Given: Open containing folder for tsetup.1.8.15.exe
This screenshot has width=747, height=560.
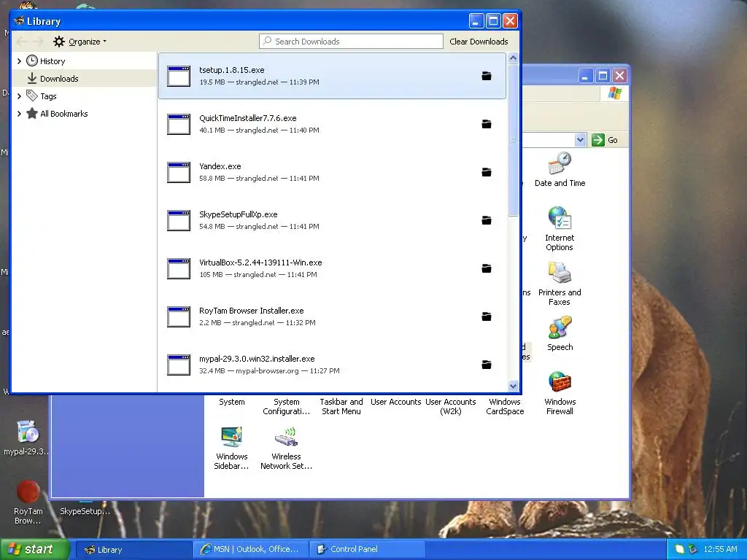Looking at the screenshot, I should [487, 76].
